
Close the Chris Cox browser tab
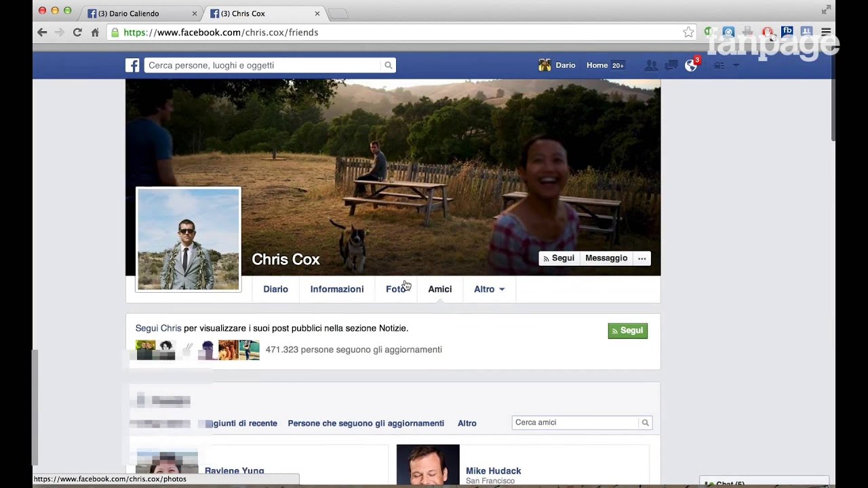point(317,14)
